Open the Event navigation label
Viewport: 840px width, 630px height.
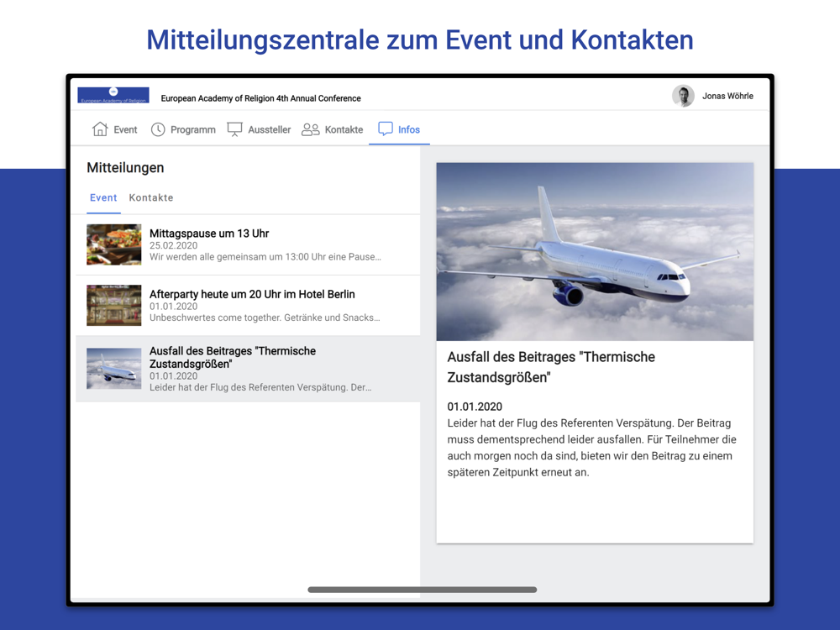coord(125,129)
